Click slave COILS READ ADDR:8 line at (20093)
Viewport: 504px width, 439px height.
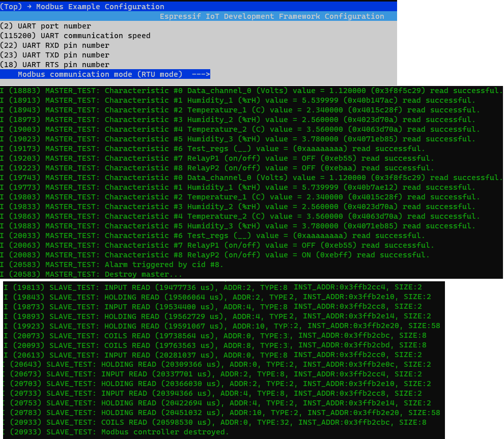(x=215, y=345)
